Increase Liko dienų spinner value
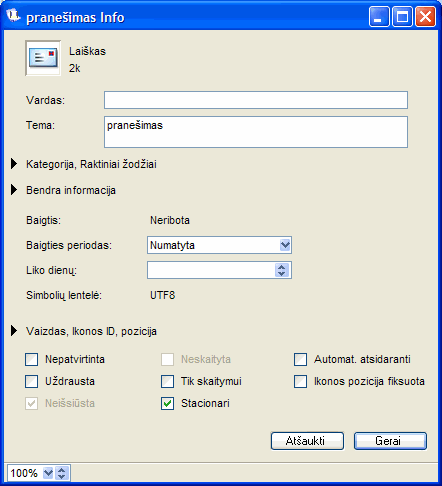This screenshot has width=442, height=486. [x=282, y=267]
